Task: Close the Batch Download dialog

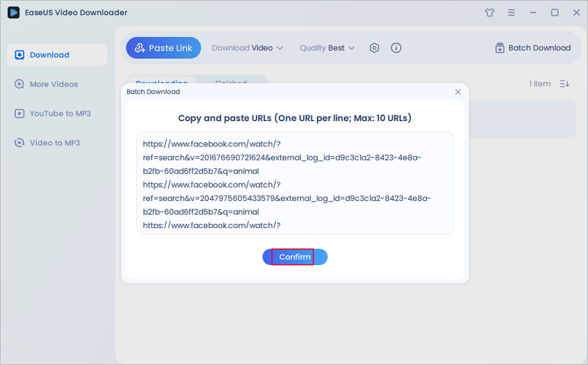Action: (x=458, y=92)
